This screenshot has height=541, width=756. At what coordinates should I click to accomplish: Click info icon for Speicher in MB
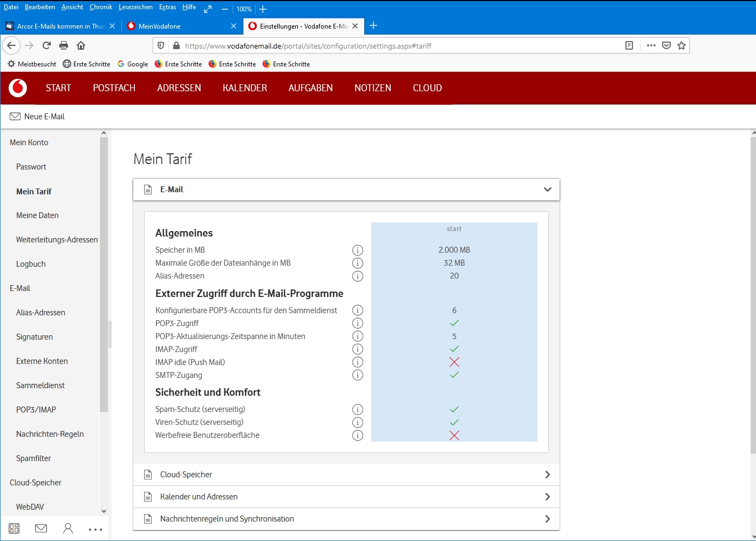click(x=358, y=250)
